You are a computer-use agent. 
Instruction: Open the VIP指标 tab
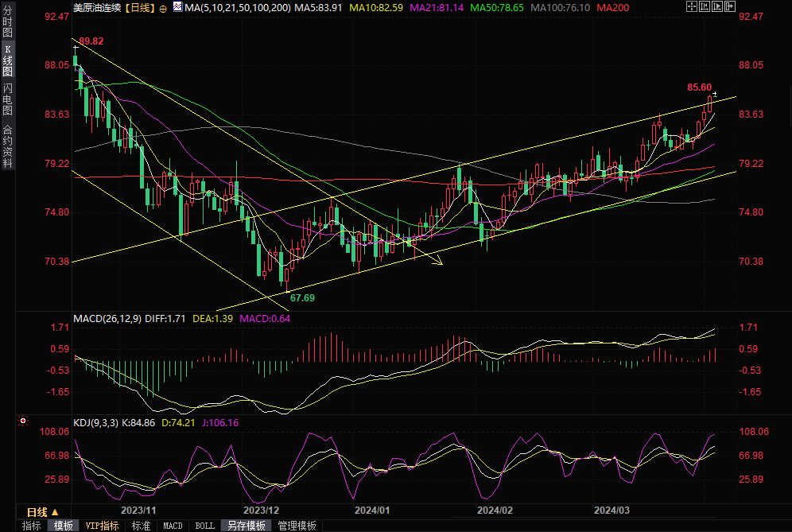click(x=102, y=526)
